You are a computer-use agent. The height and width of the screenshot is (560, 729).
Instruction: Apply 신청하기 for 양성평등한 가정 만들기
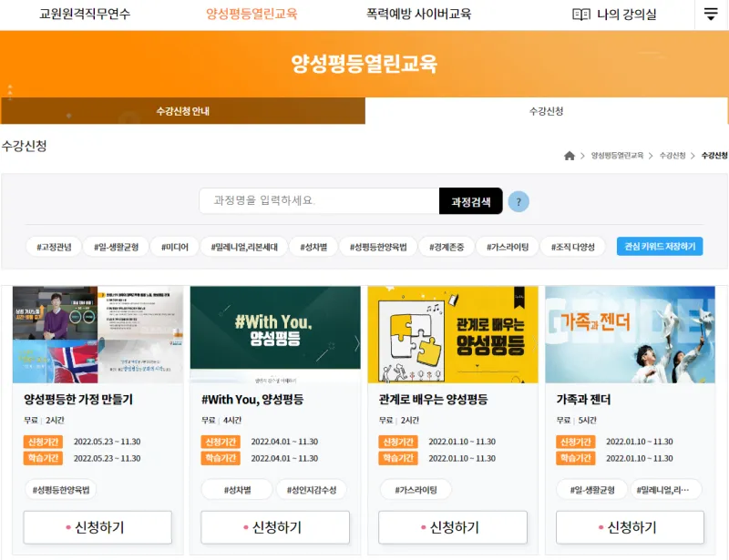(x=98, y=527)
